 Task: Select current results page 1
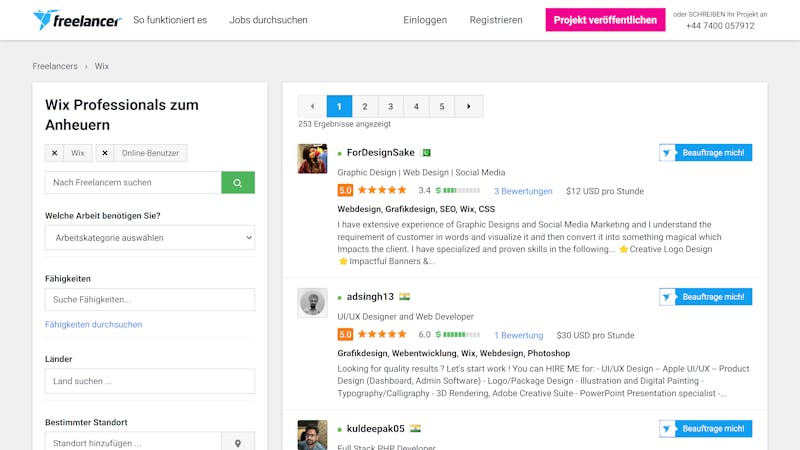click(339, 107)
